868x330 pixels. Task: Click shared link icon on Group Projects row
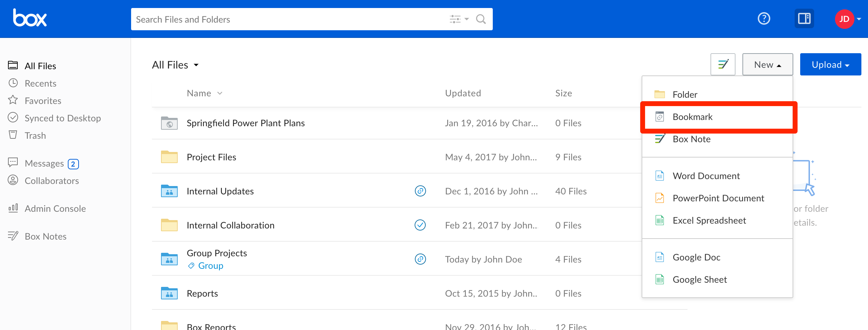[420, 259]
